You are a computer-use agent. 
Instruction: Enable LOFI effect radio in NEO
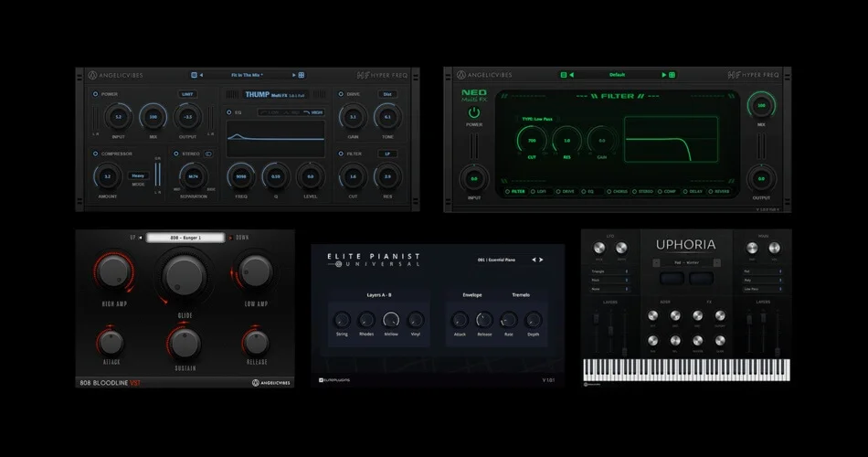(x=533, y=192)
